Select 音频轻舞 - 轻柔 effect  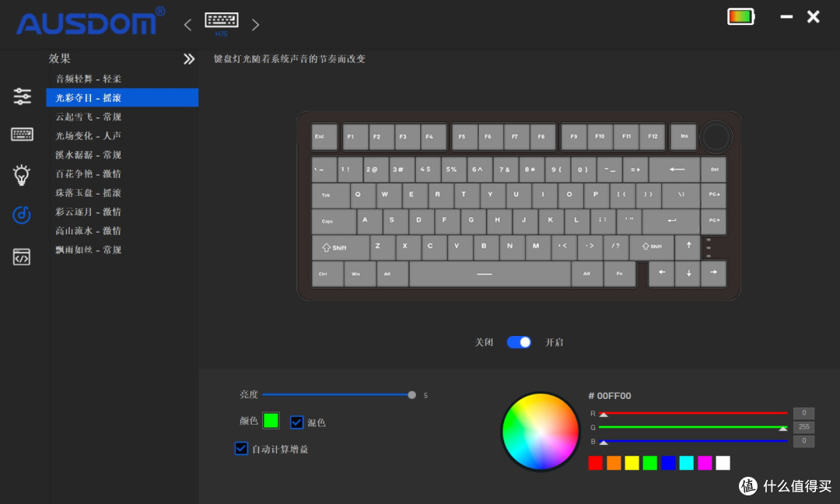tap(122, 79)
